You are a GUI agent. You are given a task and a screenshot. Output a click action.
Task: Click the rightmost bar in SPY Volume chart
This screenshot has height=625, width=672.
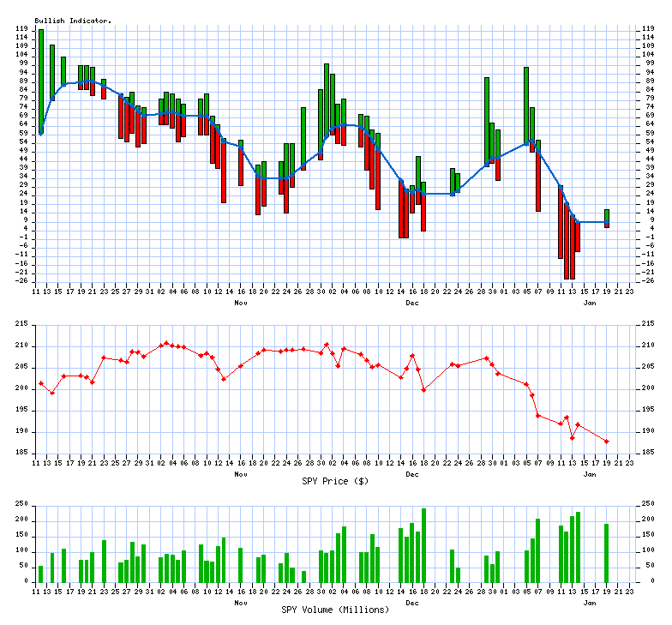pyautogui.click(x=607, y=552)
